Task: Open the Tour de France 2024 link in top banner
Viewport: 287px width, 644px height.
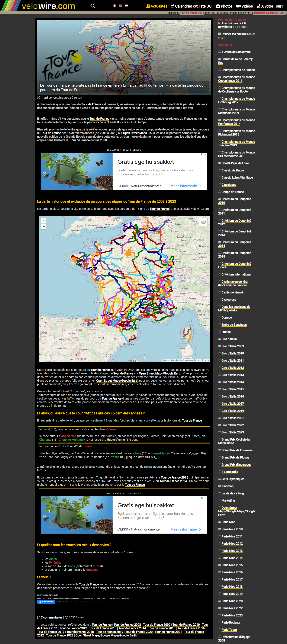Action: click(192, 13)
